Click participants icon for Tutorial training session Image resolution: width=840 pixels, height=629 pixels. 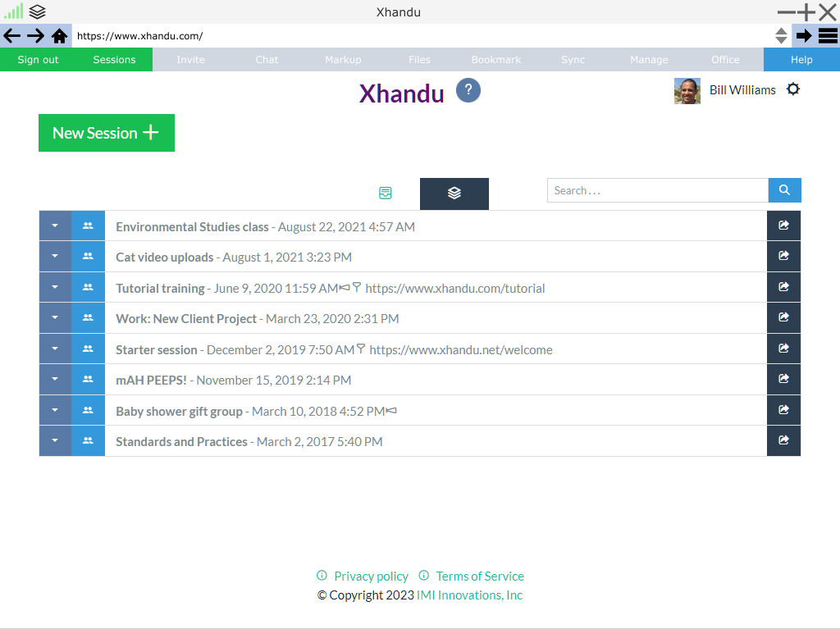[x=88, y=288]
